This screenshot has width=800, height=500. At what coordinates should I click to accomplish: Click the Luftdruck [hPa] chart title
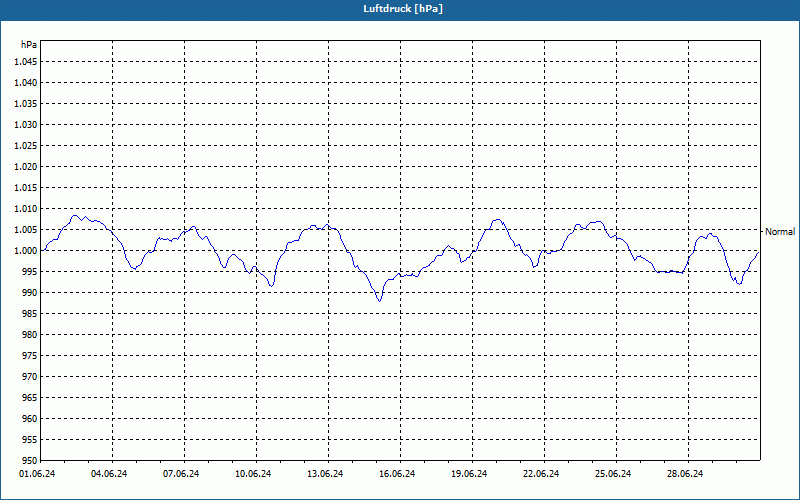coord(403,9)
